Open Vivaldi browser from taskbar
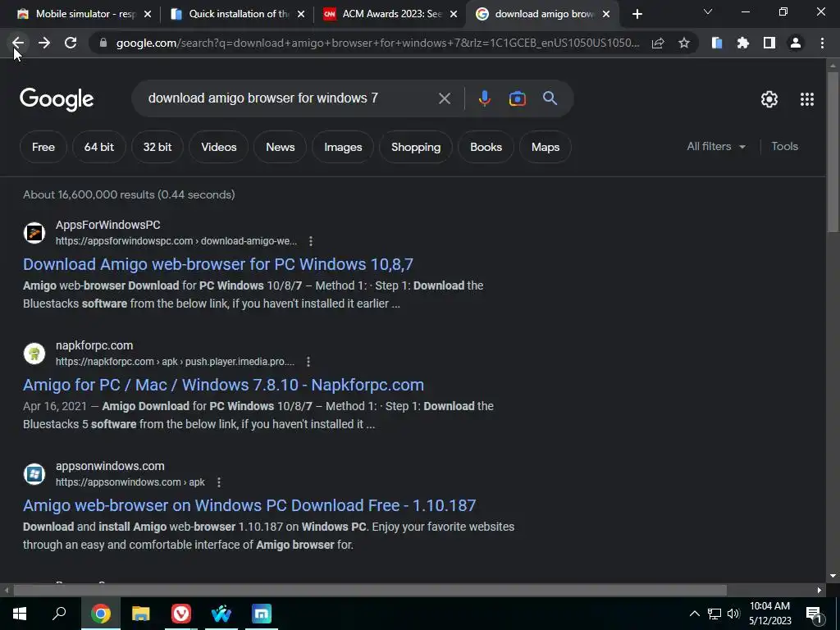This screenshot has width=840, height=630. click(x=181, y=614)
